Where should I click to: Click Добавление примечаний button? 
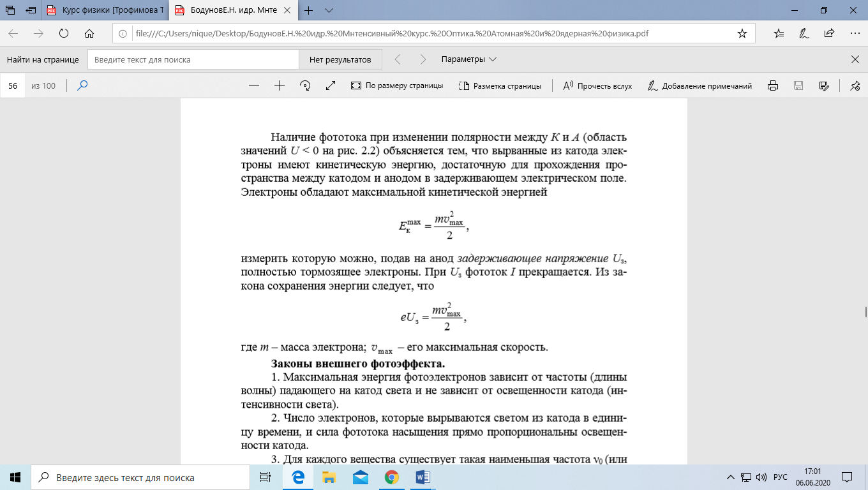[x=700, y=85]
